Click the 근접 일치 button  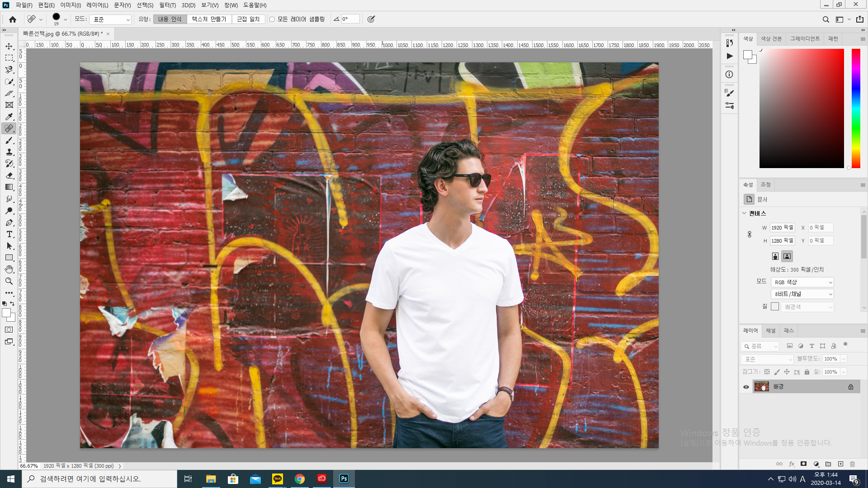pyautogui.click(x=248, y=19)
